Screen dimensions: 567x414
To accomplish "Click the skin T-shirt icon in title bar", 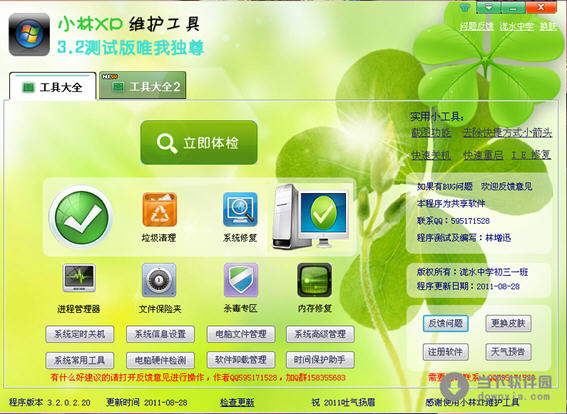I will click(x=464, y=8).
